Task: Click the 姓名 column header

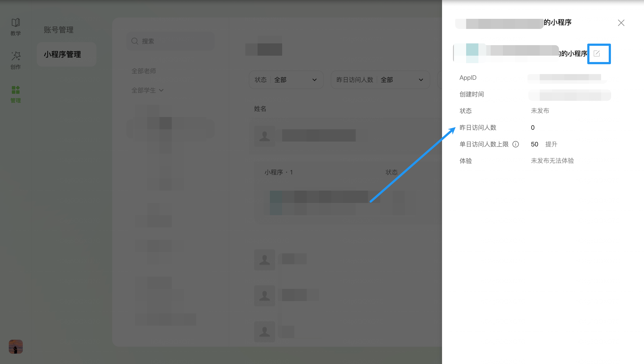Action: pyautogui.click(x=260, y=109)
